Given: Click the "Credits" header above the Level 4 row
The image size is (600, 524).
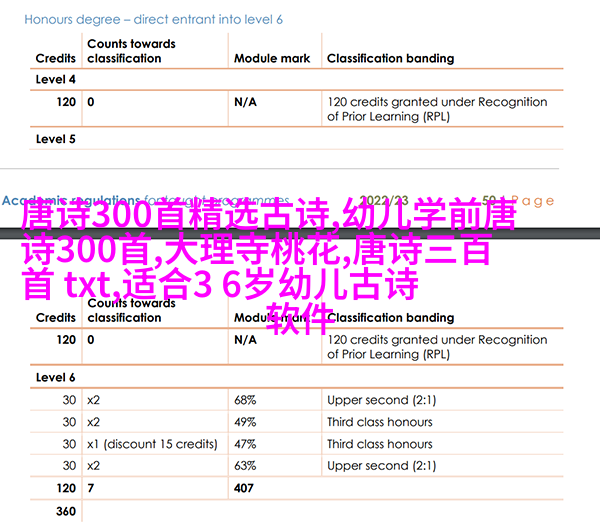Looking at the screenshot, I should click(x=55, y=58).
